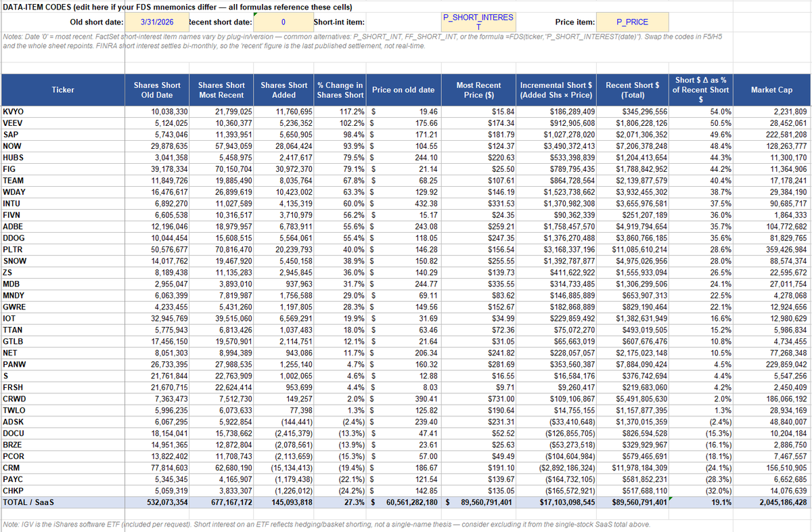Screen dimensions: 812x532
Task: Select the ADSK ticker cell
Action: pos(63,422)
